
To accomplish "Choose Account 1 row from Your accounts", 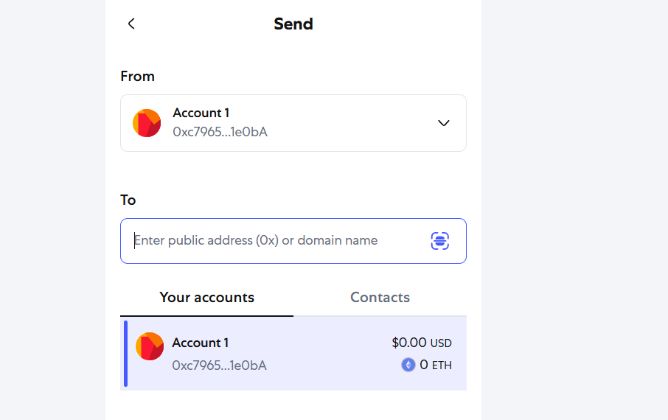I will [x=295, y=354].
